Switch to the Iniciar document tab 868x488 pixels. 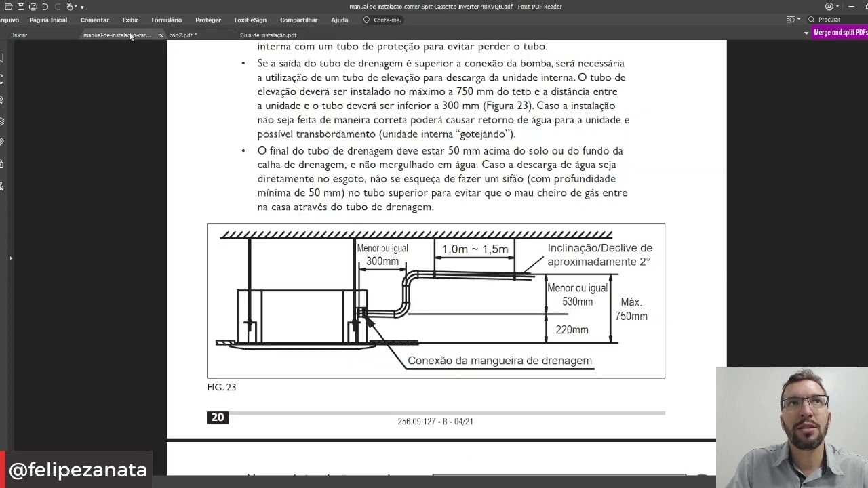20,35
